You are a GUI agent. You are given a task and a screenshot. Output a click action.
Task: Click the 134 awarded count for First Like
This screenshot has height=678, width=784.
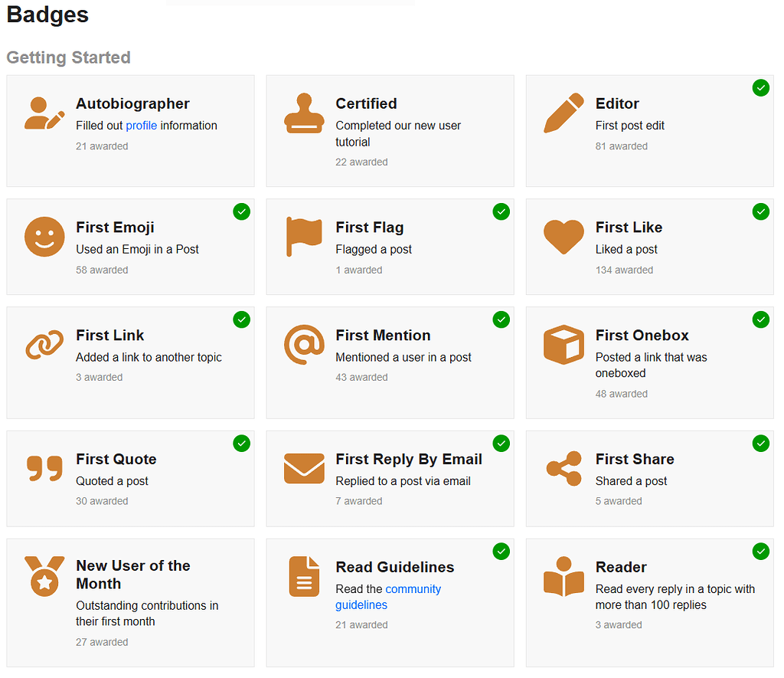(626, 270)
